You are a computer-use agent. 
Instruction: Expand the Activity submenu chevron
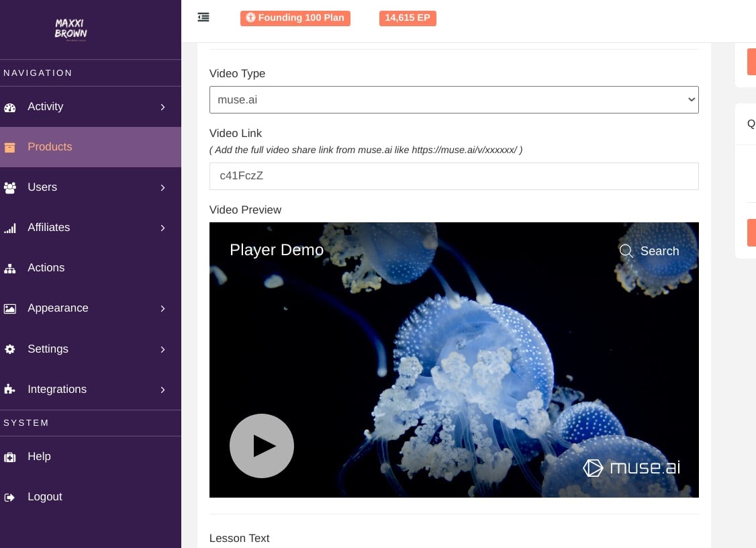[162, 107]
